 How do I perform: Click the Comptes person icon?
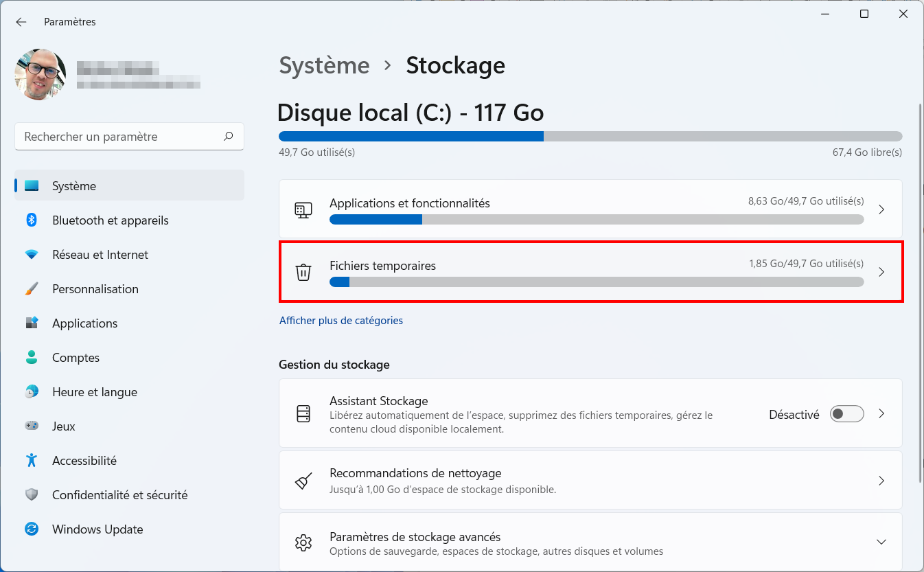pos(32,357)
